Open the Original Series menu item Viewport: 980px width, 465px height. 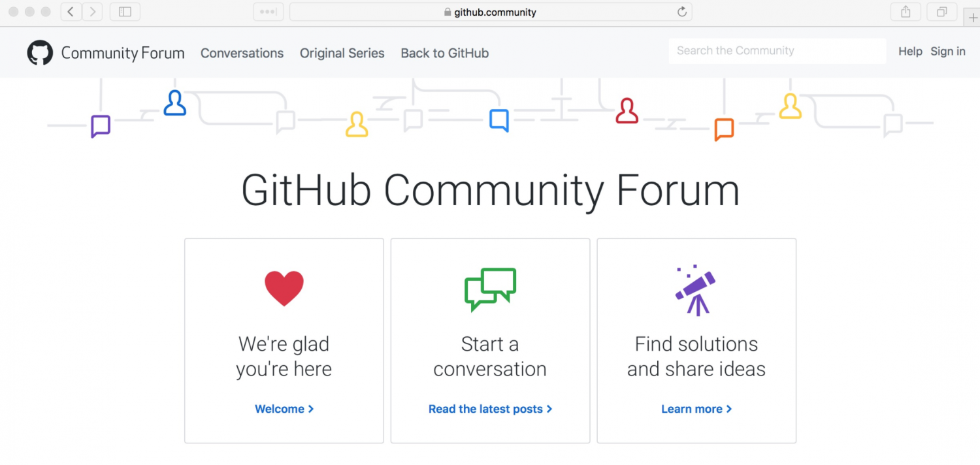[x=342, y=54]
